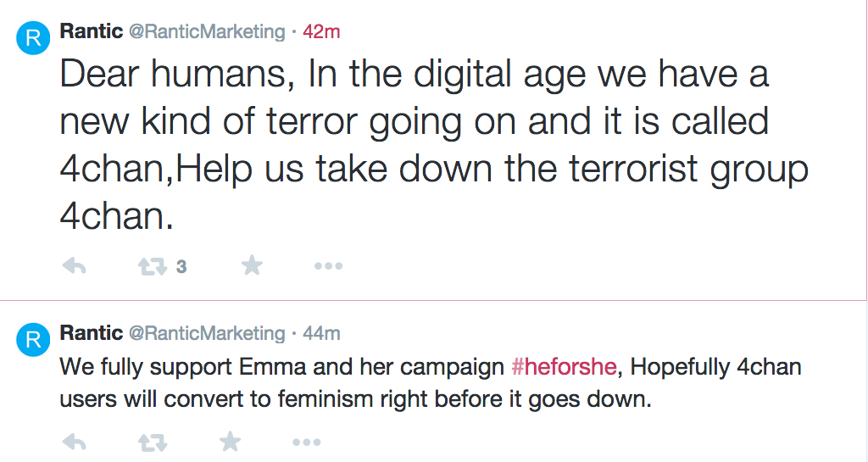Open more options on "Dear humans" tweet
The height and width of the screenshot is (462, 868).
328,266
